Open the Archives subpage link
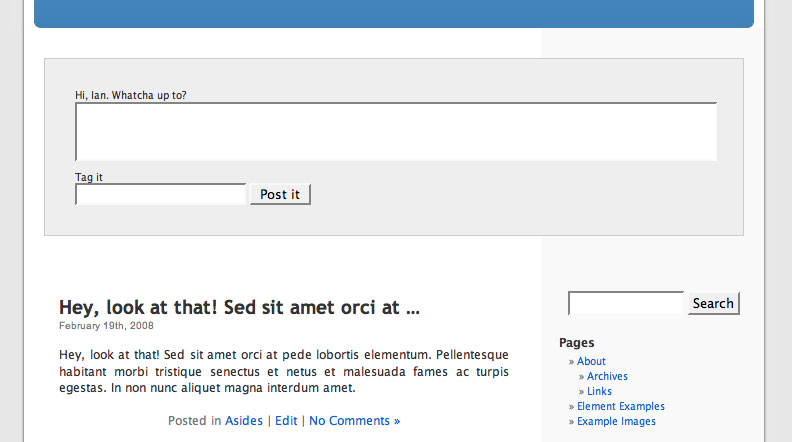 click(607, 376)
